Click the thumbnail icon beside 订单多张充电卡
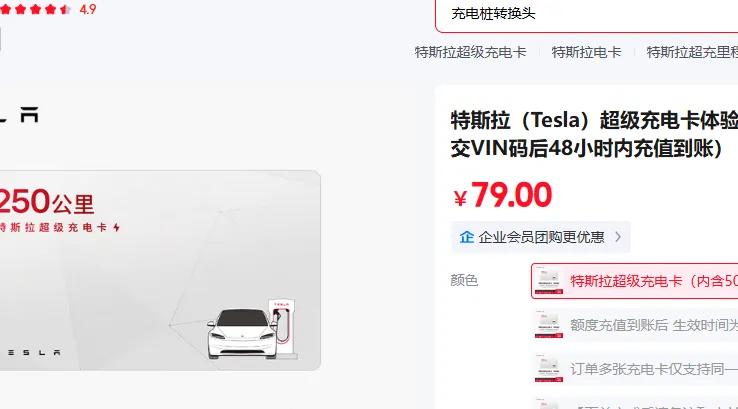The height and width of the screenshot is (409, 738). click(549, 369)
